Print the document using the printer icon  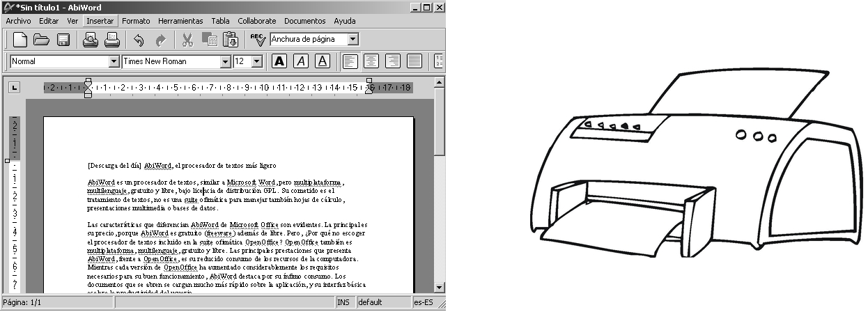(111, 40)
